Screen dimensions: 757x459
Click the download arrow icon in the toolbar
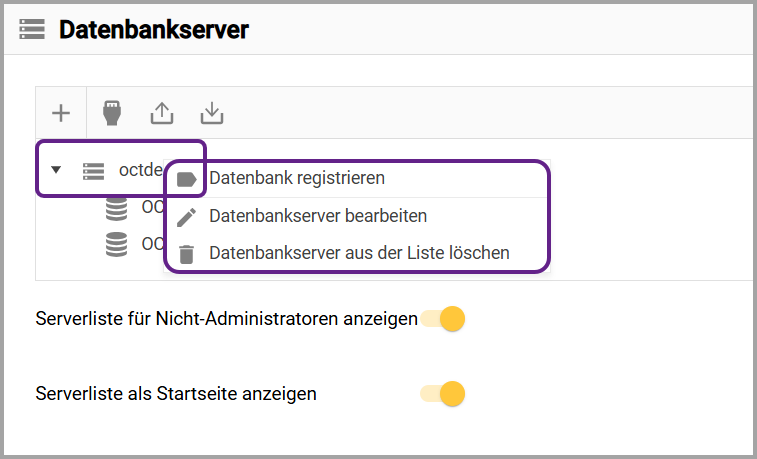coord(211,113)
